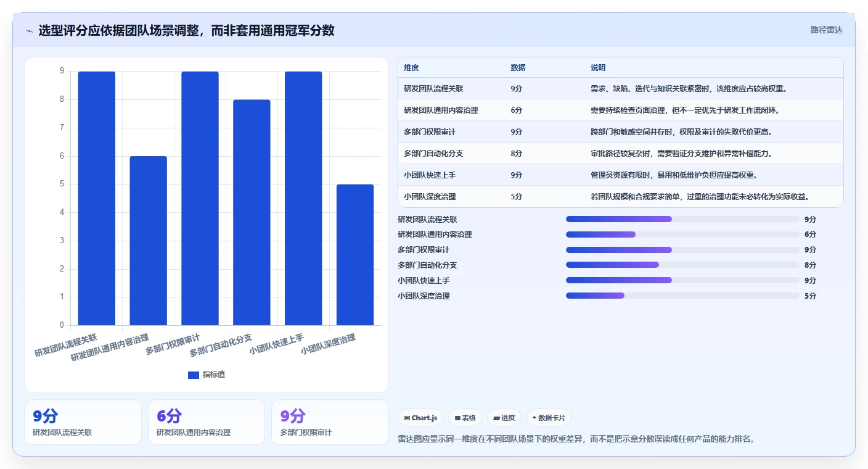
Task: Click the 路径雷达 label in the header
Action: (x=826, y=30)
